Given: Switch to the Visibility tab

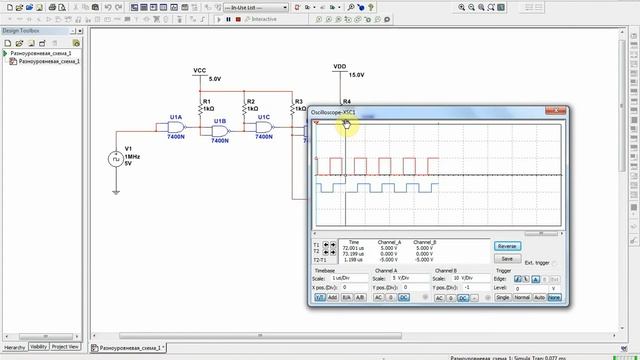Looking at the screenshot, I should [38, 347].
